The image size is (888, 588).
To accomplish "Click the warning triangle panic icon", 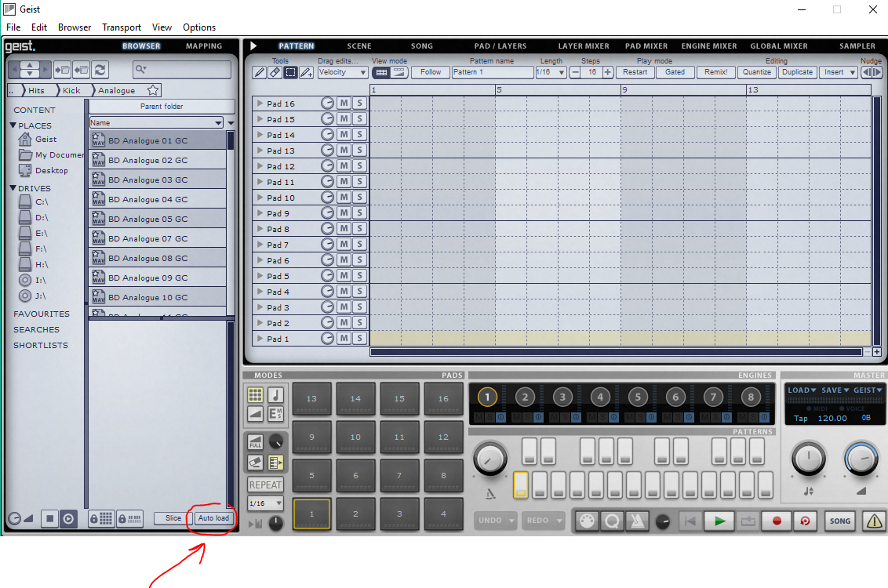I will 875,521.
